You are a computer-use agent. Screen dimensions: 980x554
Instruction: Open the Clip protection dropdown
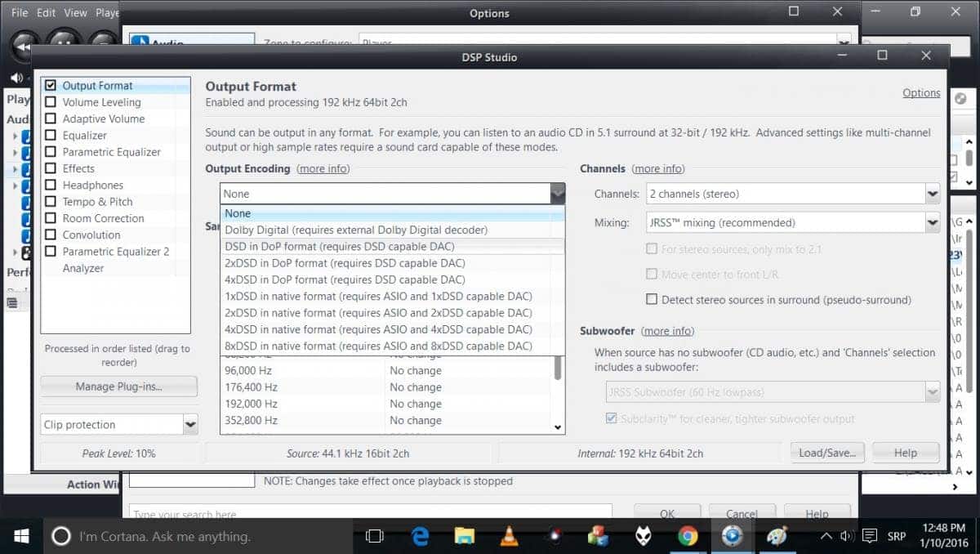190,424
